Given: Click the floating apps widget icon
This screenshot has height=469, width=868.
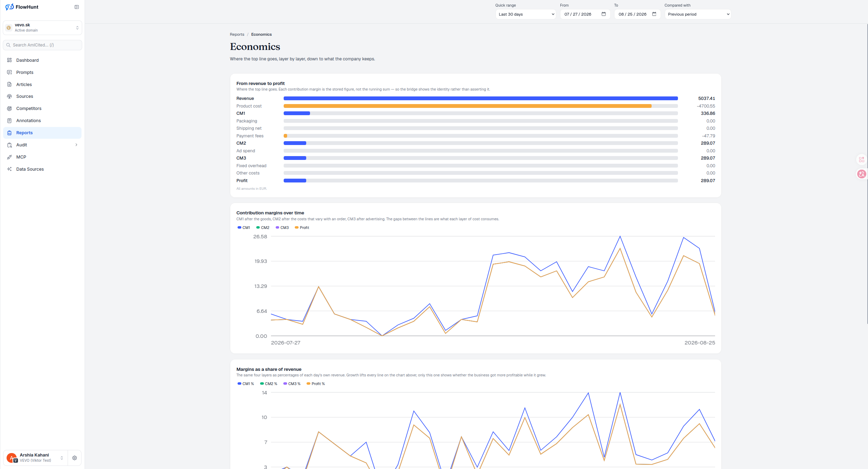Looking at the screenshot, I should coord(862,160).
